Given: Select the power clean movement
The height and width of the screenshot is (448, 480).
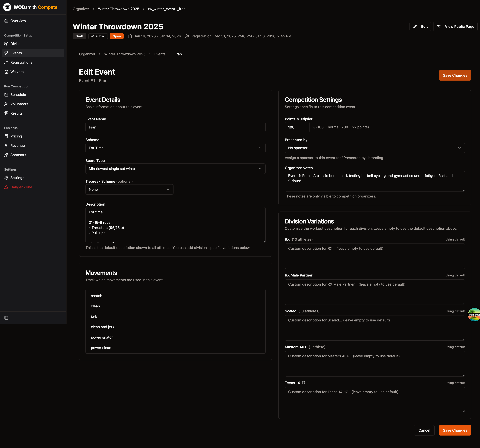Looking at the screenshot, I should pyautogui.click(x=175, y=348).
